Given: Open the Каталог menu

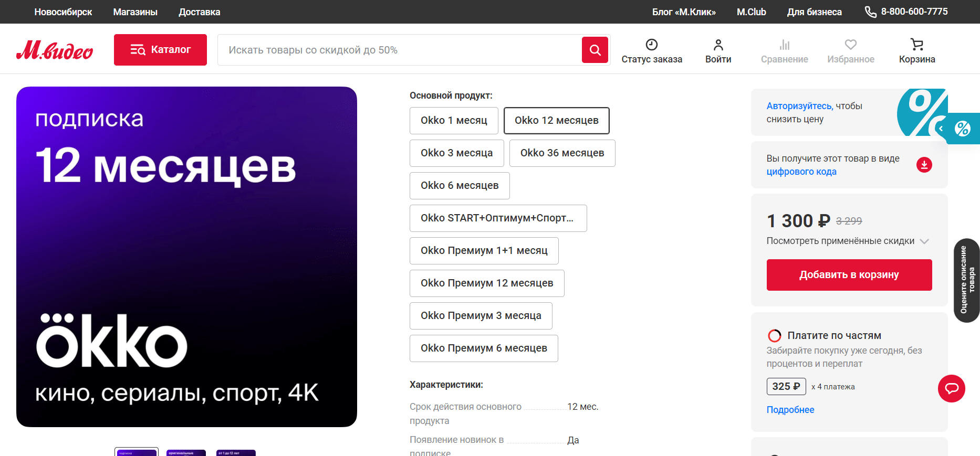Looking at the screenshot, I should (x=160, y=50).
